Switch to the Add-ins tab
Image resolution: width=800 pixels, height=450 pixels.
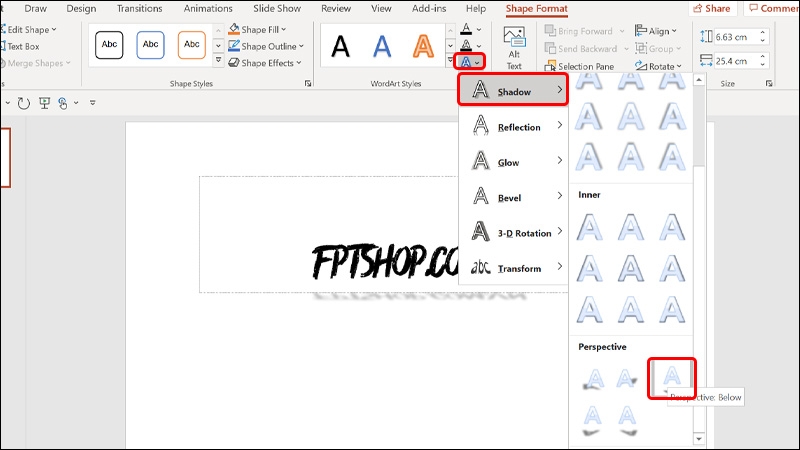coord(429,9)
